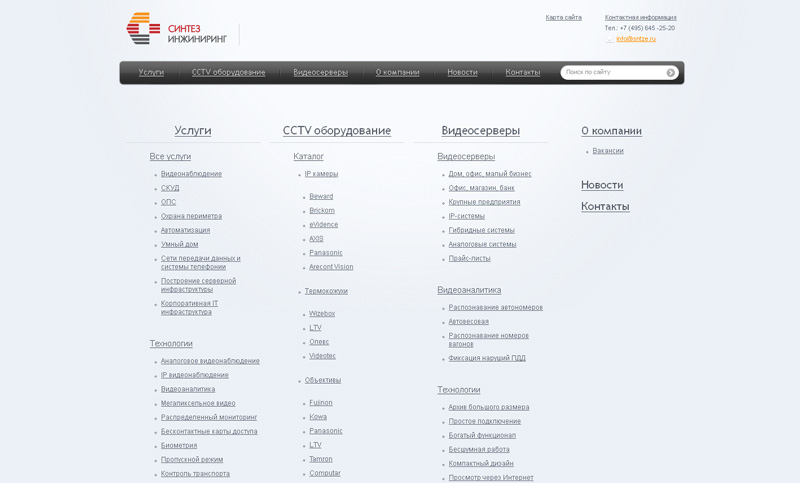This screenshot has width=800, height=483.
Task: Open the Видеоаналитика subsection heading link
Action: click(469, 290)
